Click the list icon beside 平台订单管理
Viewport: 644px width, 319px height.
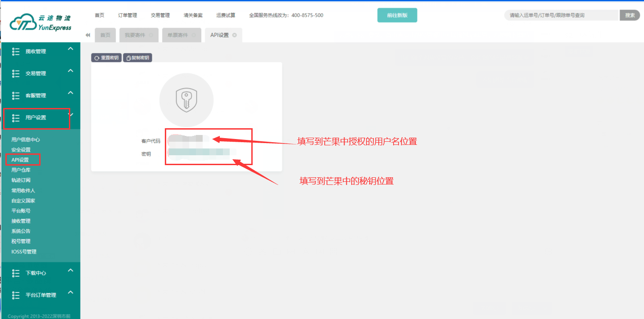[x=16, y=295]
